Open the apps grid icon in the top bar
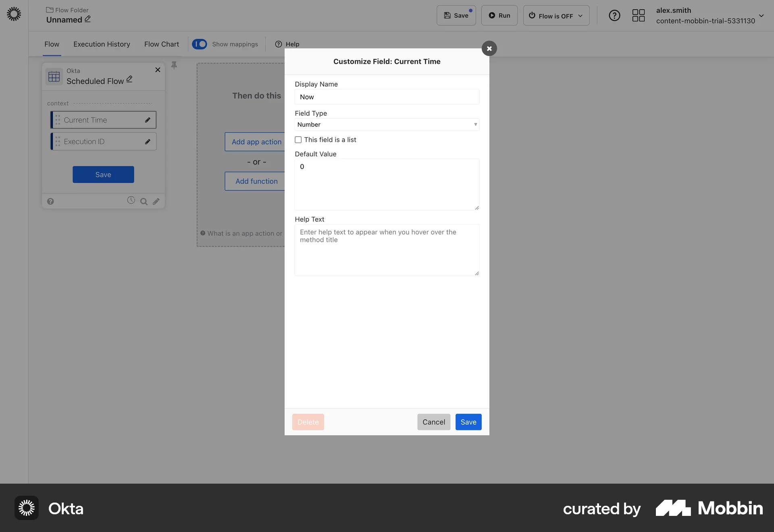 click(x=638, y=15)
